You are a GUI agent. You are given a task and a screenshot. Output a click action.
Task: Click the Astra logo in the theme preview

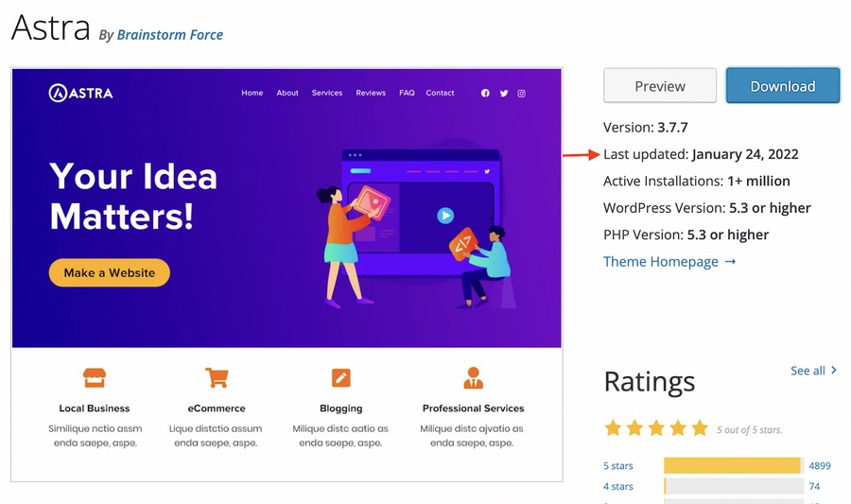80,94
